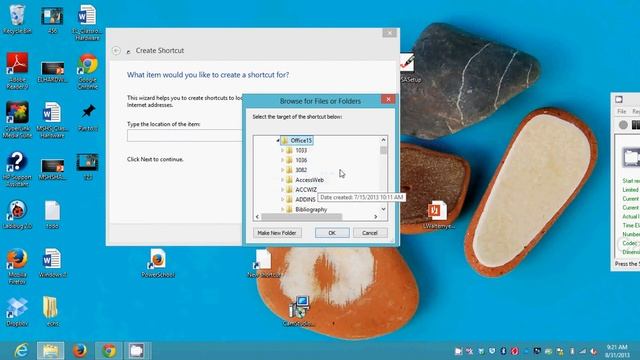Open File menu in right-edge window
This screenshot has width=640, height=360.
622,111
